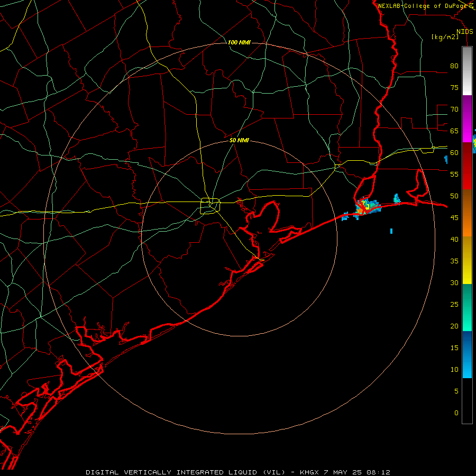Click the scale value "40"

coord(454,239)
